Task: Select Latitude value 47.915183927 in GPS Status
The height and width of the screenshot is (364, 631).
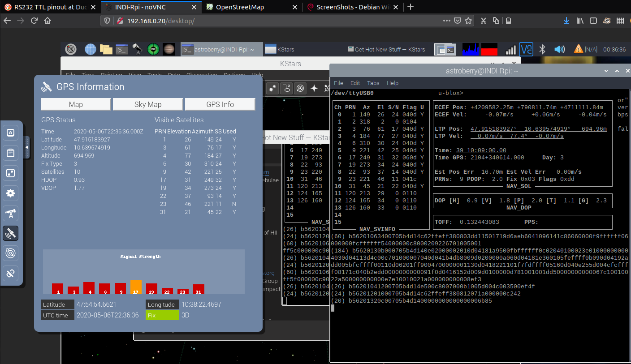Action: click(x=92, y=139)
